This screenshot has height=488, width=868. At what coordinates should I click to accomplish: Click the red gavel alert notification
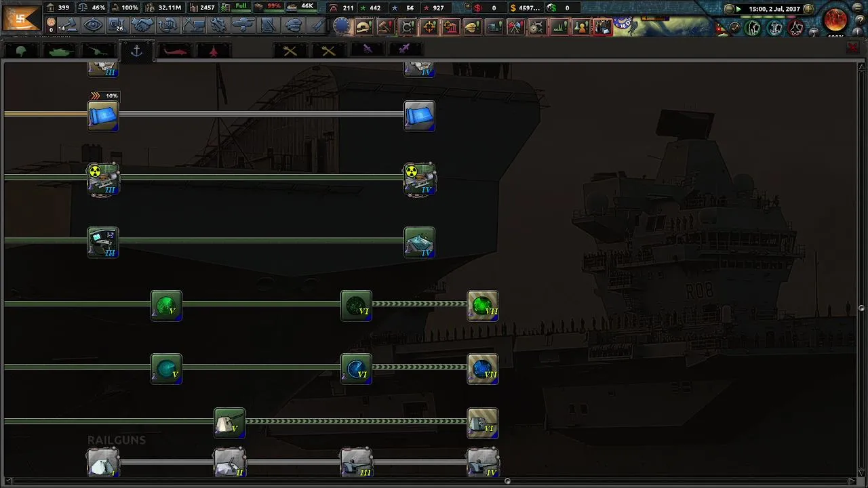(x=385, y=27)
